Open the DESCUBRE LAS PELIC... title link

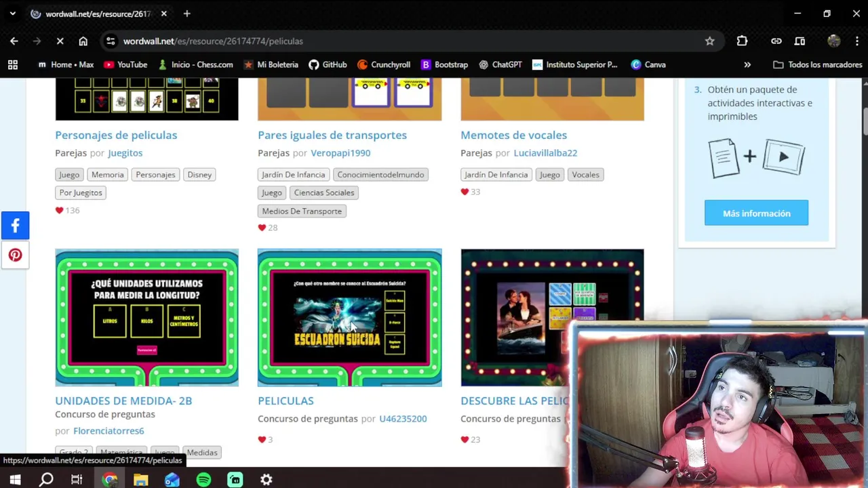[x=514, y=401]
